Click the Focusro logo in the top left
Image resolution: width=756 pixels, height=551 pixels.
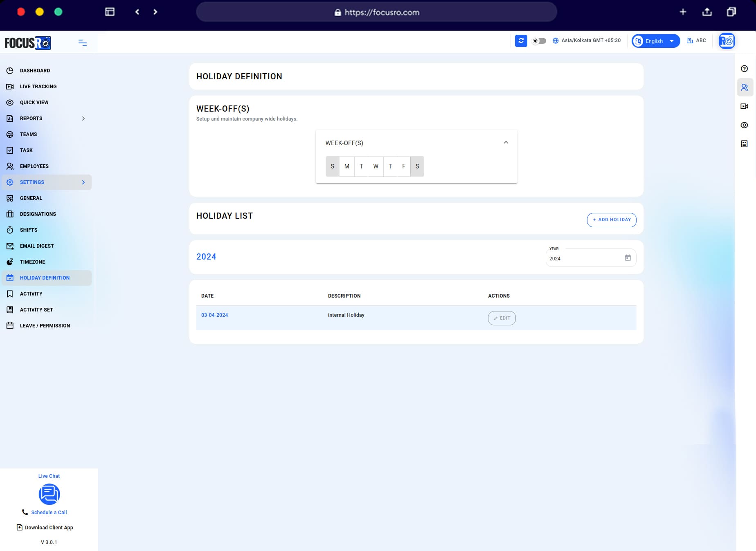click(x=28, y=43)
